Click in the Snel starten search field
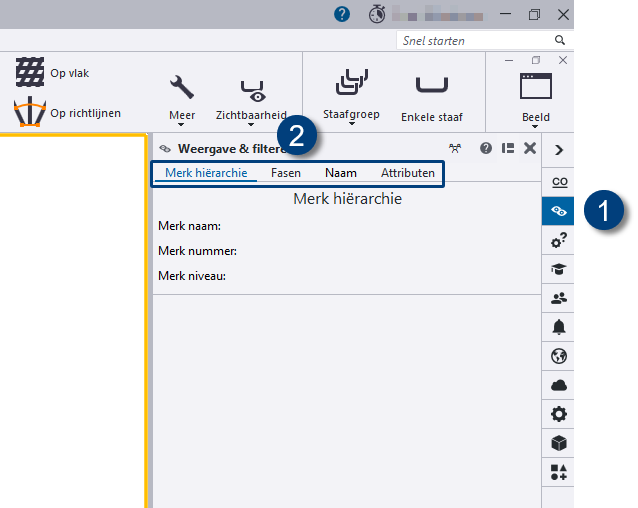This screenshot has width=638, height=508. [472, 41]
